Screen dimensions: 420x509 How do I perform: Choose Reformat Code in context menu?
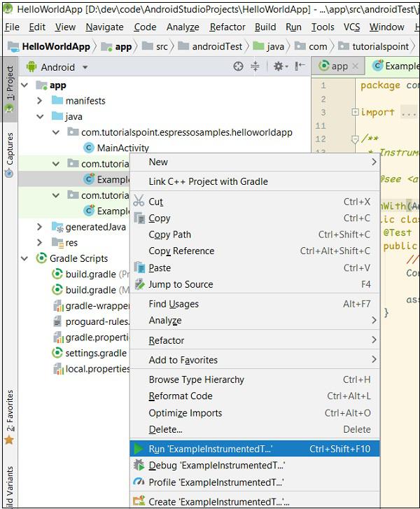click(x=181, y=396)
